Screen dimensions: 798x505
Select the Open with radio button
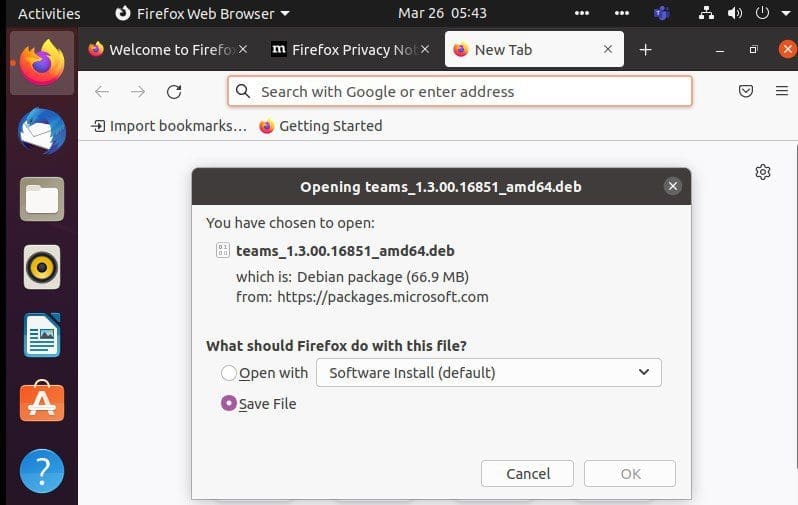pyautogui.click(x=229, y=373)
